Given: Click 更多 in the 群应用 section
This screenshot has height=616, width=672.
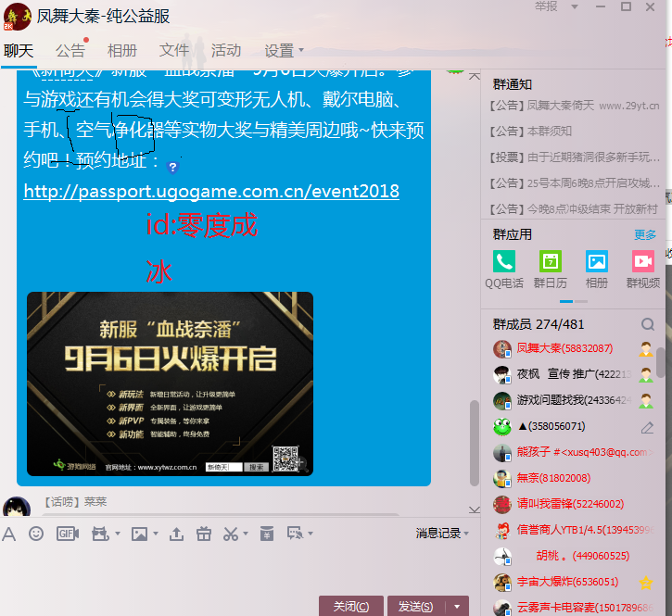Looking at the screenshot, I should point(645,234).
